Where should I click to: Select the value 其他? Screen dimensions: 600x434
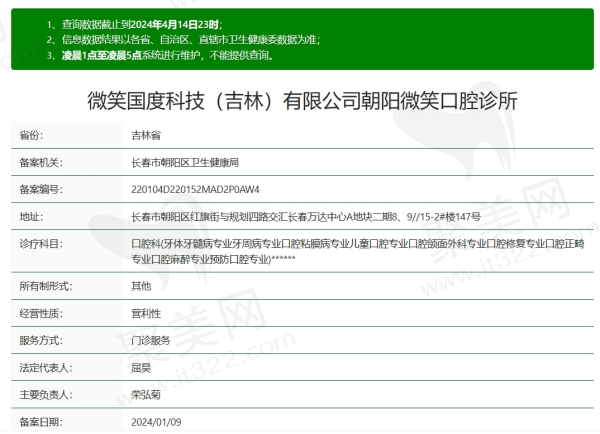pos(141,286)
